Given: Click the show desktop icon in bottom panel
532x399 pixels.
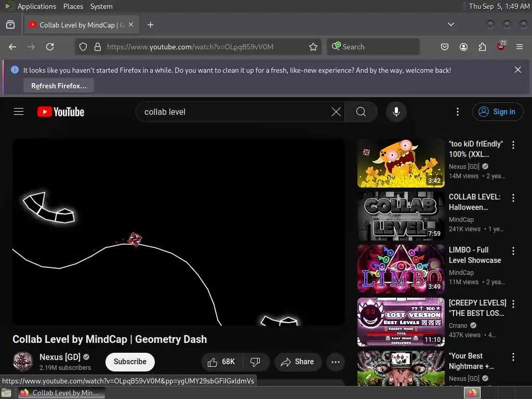Looking at the screenshot, I should [6, 393].
